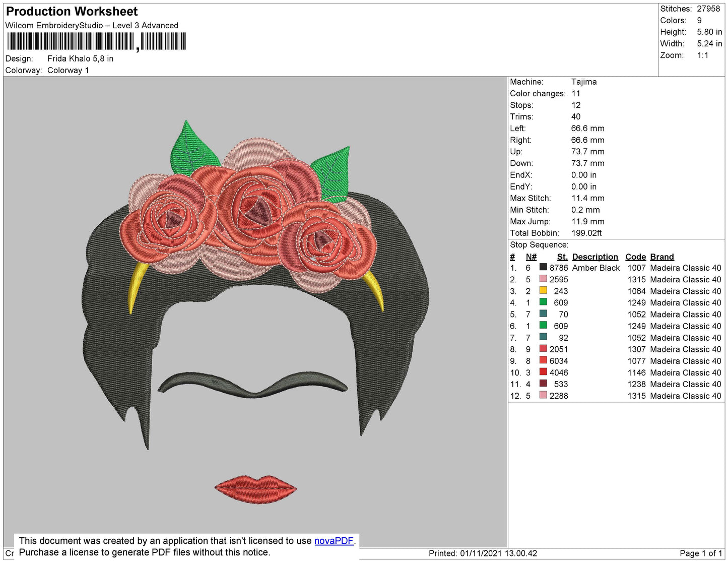The width and height of the screenshot is (728, 563).
Task: Click the green swatch in stop row 4
Action: 543,302
